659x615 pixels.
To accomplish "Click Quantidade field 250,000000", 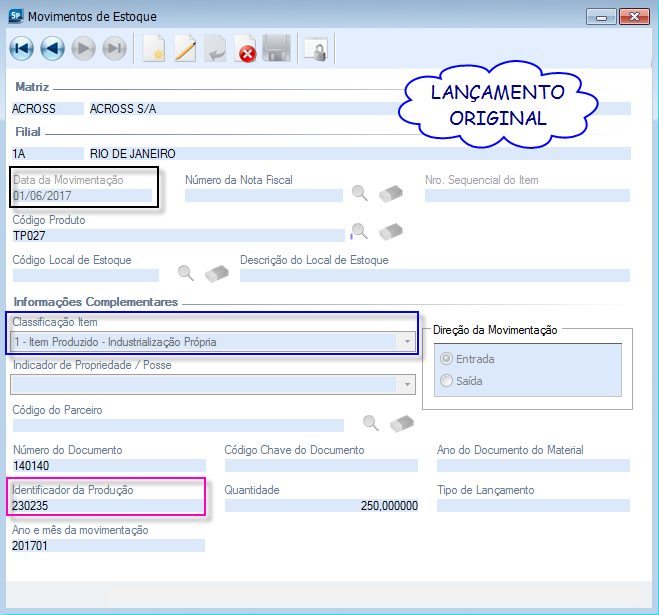I will pos(322,505).
